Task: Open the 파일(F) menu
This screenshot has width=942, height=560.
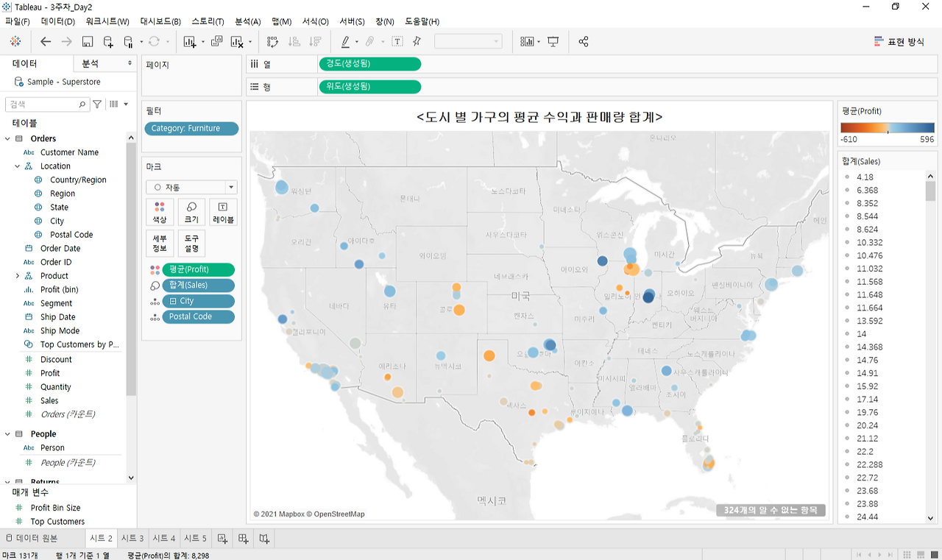Action: click(x=18, y=21)
